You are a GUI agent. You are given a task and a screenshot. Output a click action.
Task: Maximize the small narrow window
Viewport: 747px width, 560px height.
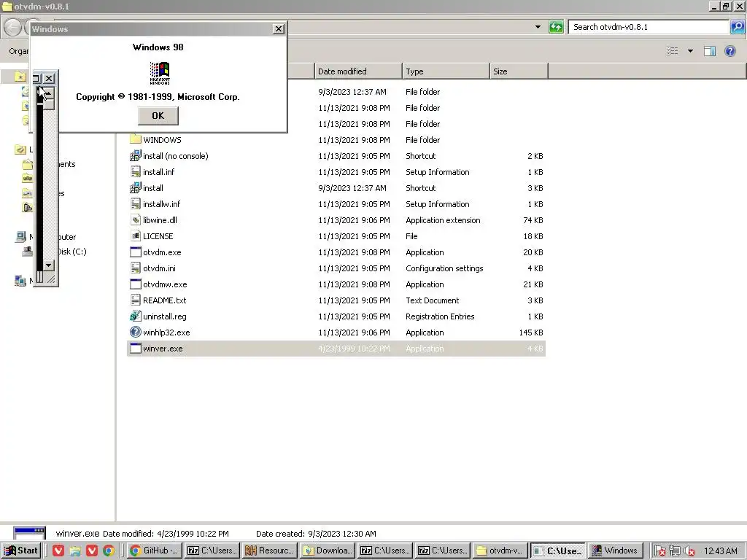pos(36,79)
